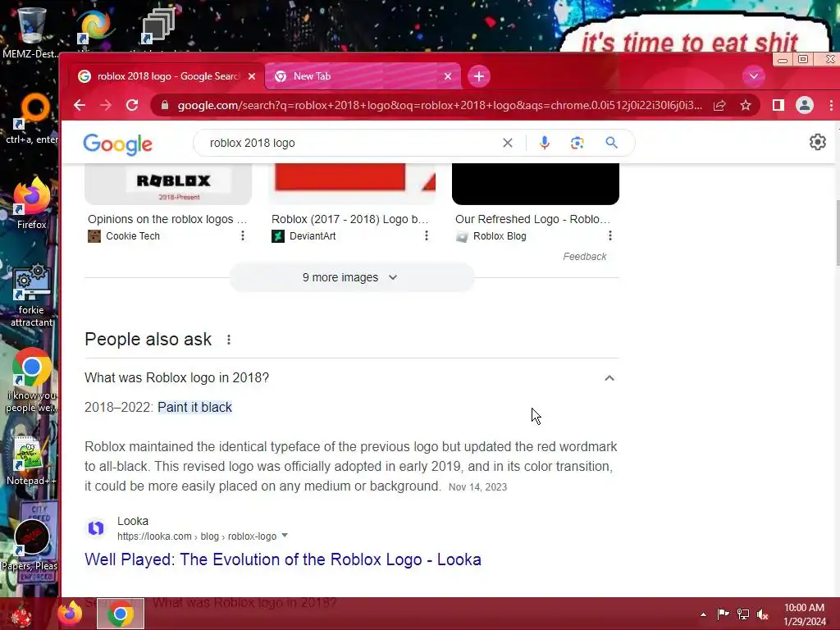Open the Chrome profile avatar

point(804,106)
